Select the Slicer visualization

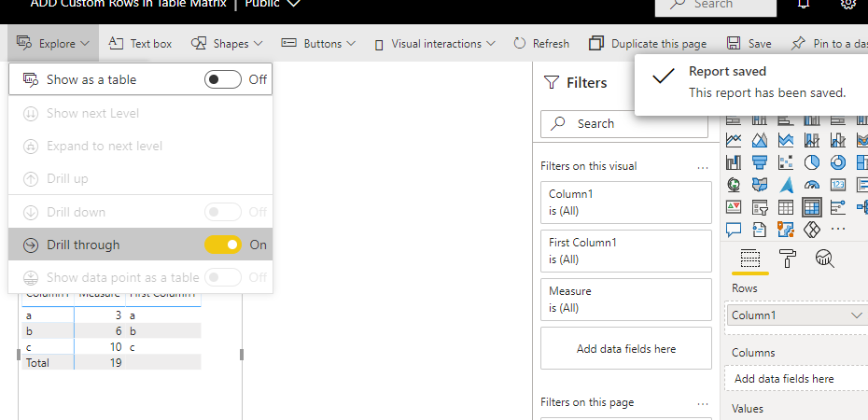[x=760, y=207]
